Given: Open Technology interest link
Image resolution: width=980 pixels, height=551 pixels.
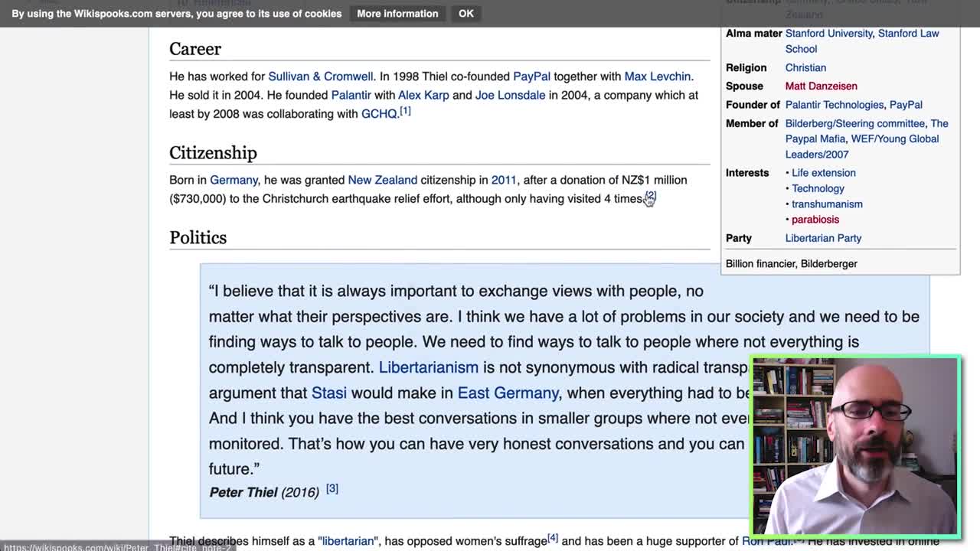Looking at the screenshot, I should [818, 188].
